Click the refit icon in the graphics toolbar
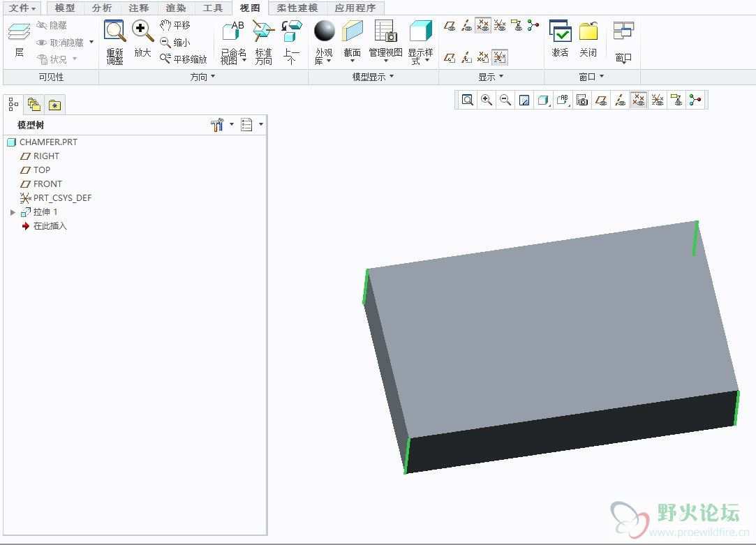The width and height of the screenshot is (756, 545). (467, 100)
